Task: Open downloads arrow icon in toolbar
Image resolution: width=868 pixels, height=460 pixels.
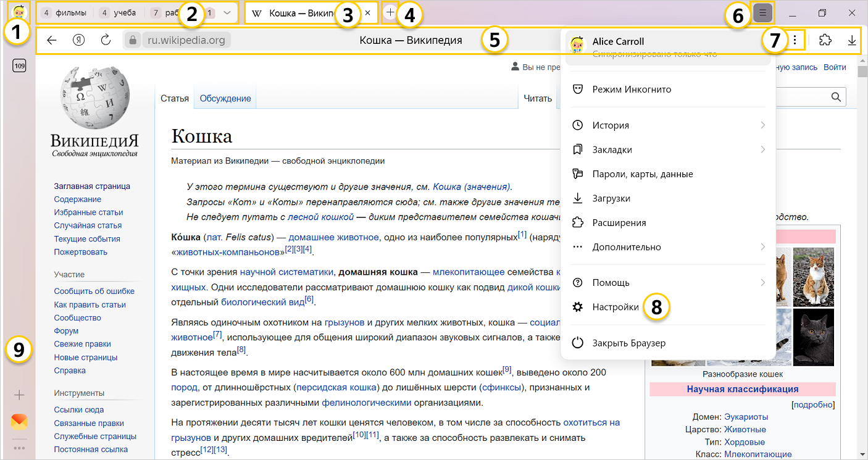Action: (852, 41)
